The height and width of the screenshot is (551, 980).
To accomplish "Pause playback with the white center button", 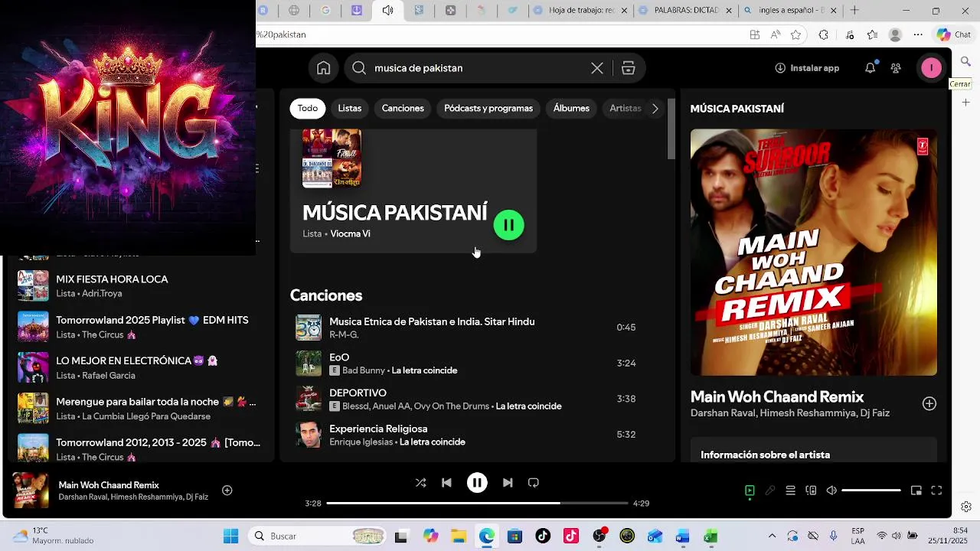I will coord(477,483).
